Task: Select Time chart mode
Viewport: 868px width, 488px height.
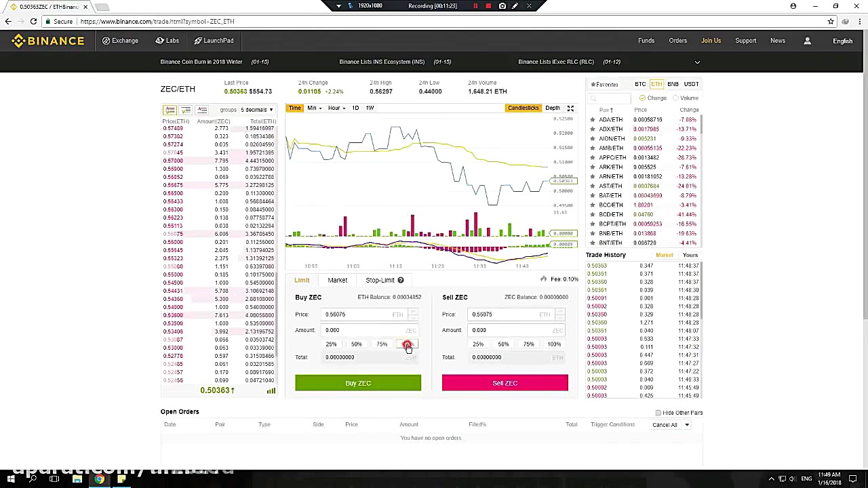Action: point(295,108)
